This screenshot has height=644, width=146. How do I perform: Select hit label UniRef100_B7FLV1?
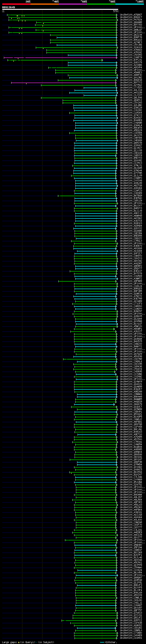tap(131, 60)
